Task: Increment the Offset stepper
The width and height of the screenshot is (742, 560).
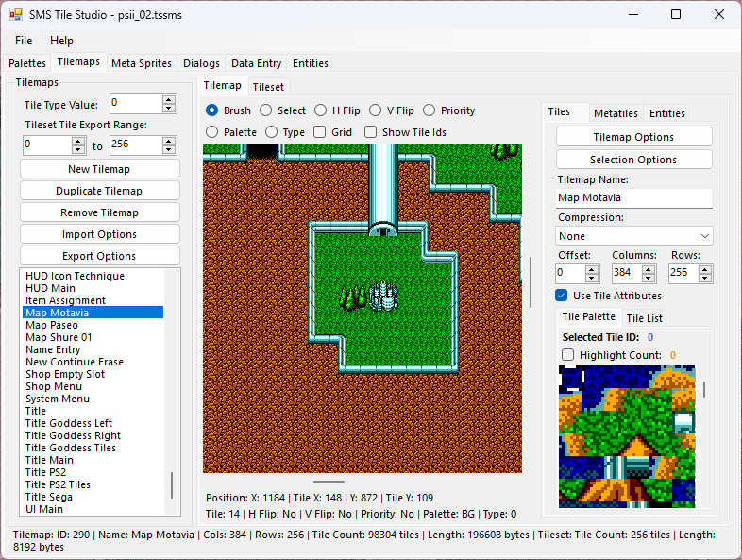Action: point(592,269)
